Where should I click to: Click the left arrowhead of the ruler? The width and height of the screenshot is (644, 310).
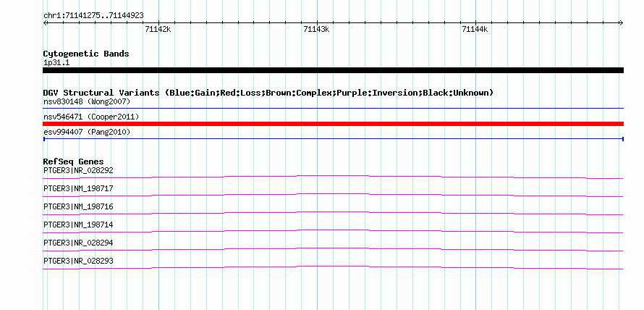tap(45, 22)
